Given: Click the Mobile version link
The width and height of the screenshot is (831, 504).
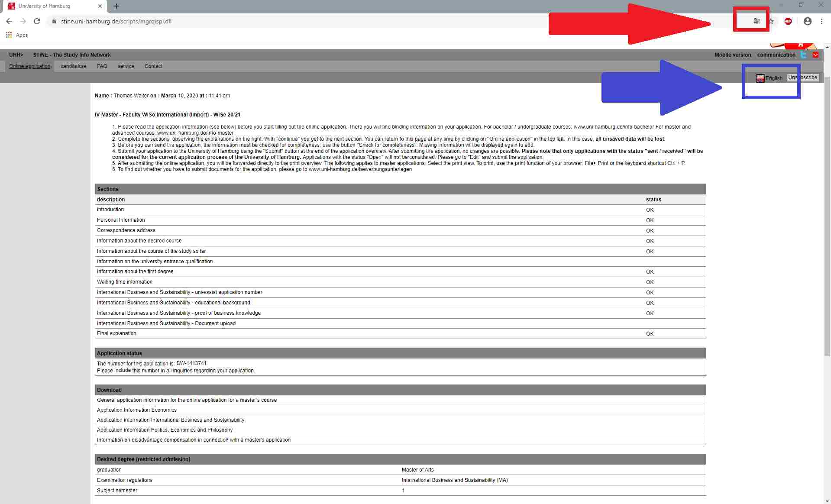Looking at the screenshot, I should pyautogui.click(x=732, y=55).
